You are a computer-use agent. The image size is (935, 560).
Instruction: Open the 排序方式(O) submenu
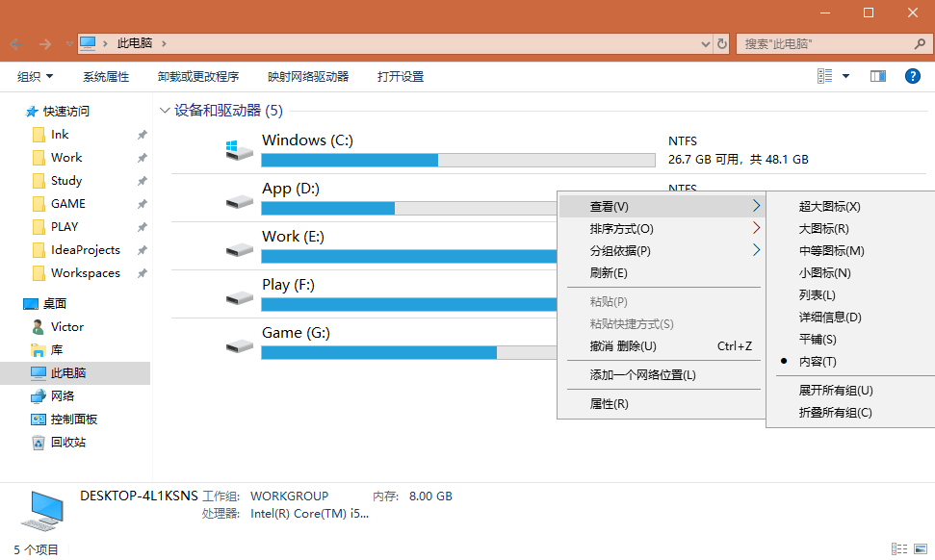[x=621, y=229]
